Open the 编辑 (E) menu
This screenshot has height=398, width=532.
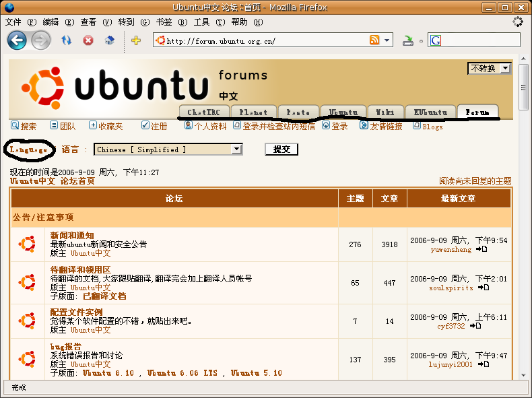58,22
